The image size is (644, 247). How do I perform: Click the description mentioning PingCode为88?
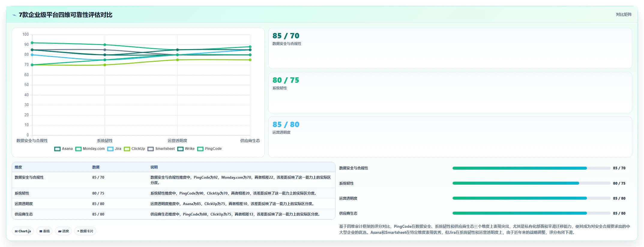(x=236, y=214)
